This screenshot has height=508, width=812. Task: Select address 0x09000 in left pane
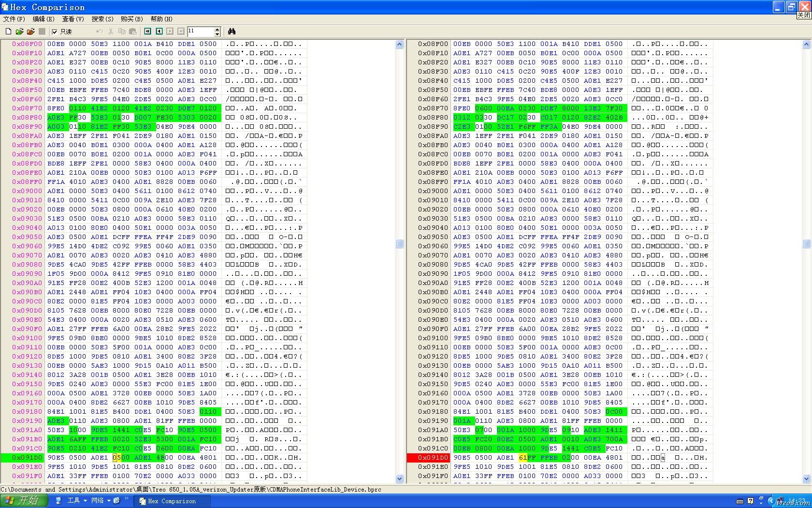[x=27, y=191]
